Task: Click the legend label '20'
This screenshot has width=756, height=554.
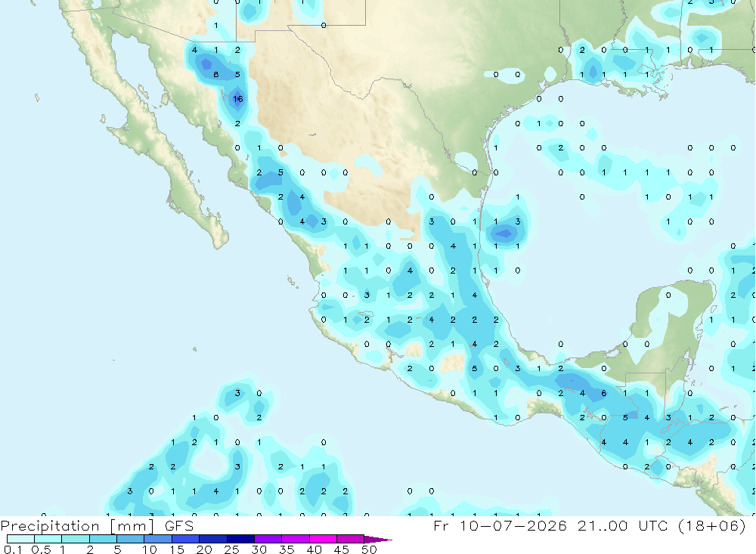Action: click(204, 549)
